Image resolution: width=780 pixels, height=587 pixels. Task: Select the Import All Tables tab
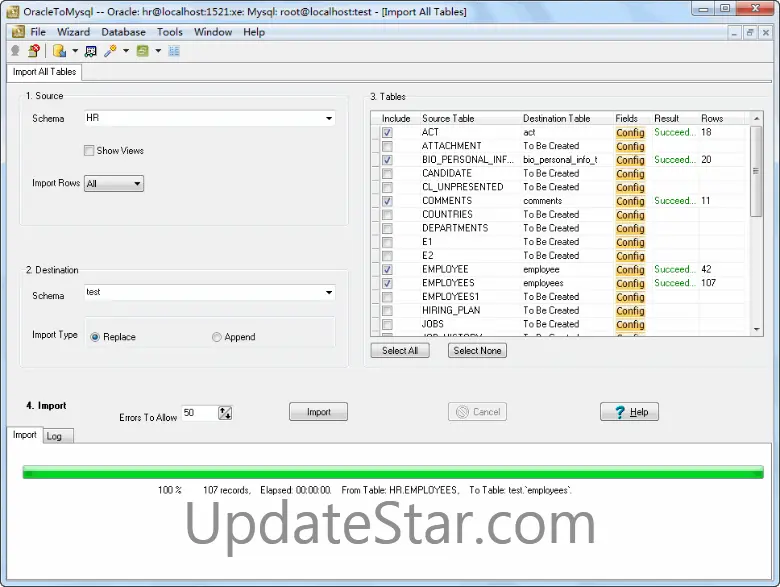click(44, 72)
